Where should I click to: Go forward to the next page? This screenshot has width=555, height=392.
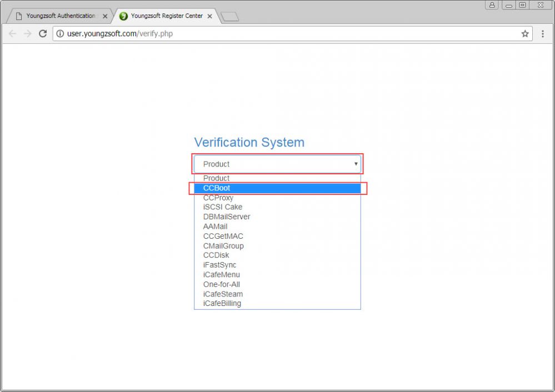click(28, 34)
